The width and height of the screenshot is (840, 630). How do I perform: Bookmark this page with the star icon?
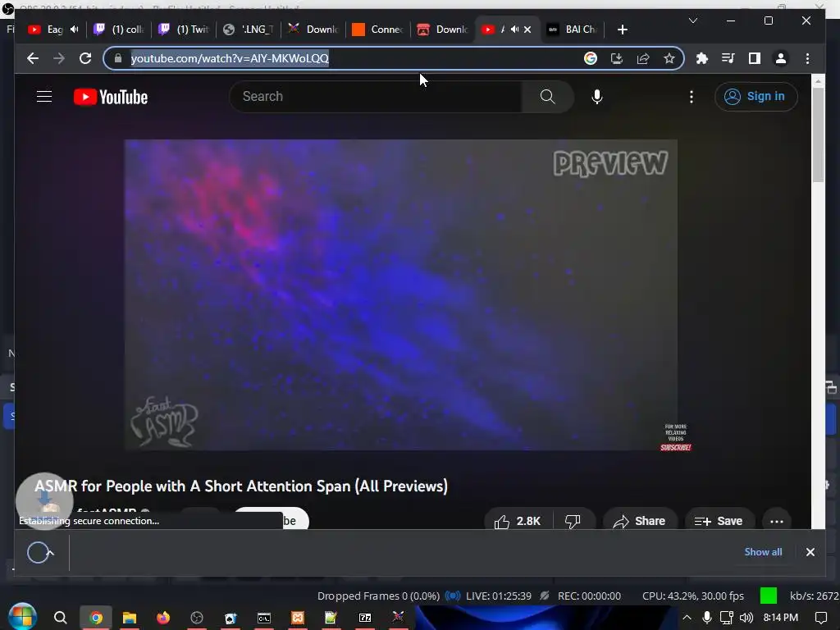pos(669,58)
